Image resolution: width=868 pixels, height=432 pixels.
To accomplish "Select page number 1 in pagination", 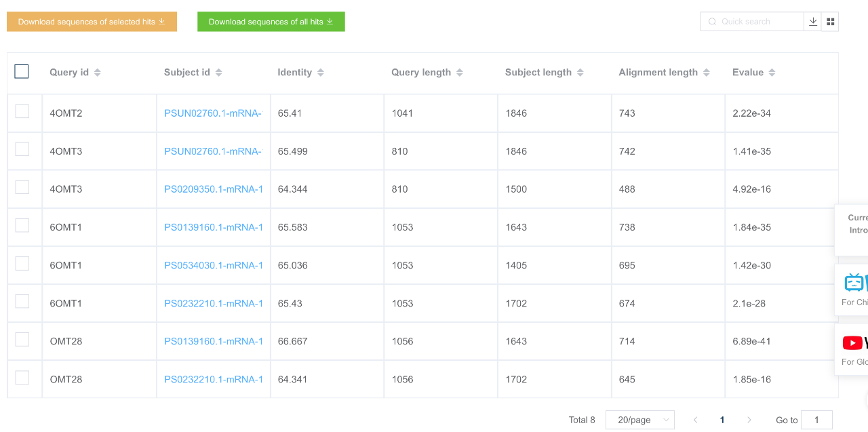I will [x=722, y=420].
